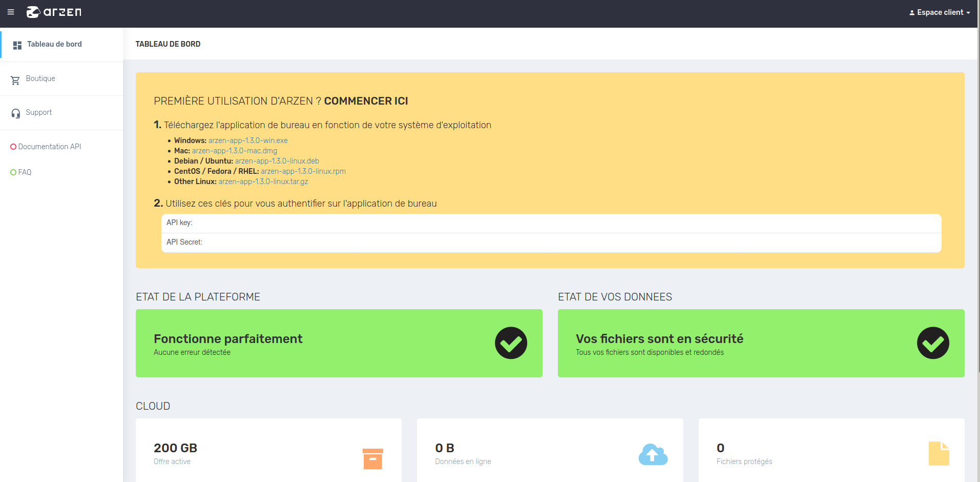Click Tous vos fichiers sont disponibles text
The width and height of the screenshot is (980, 482).
[650, 352]
